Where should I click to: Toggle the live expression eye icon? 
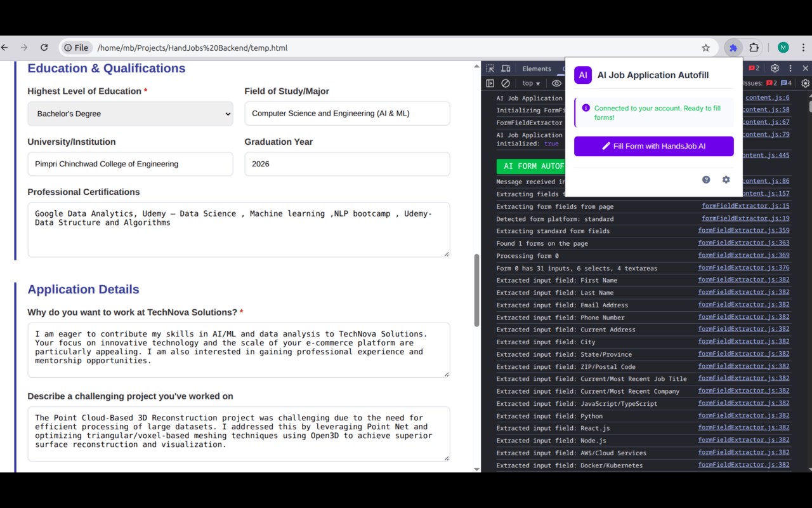556,83
